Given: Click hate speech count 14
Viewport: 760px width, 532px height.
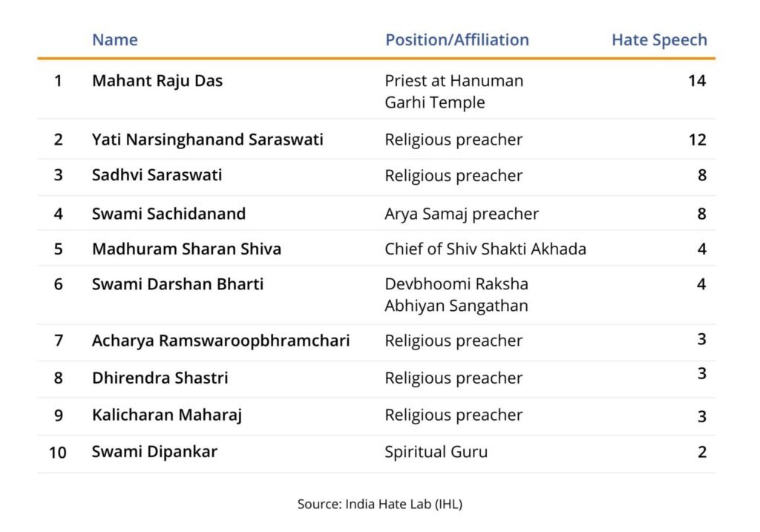Looking at the screenshot, I should tap(696, 81).
